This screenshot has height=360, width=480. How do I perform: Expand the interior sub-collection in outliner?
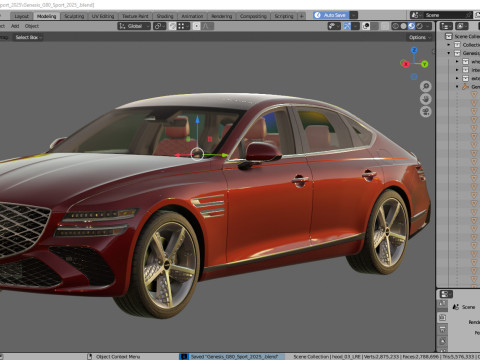pos(457,70)
